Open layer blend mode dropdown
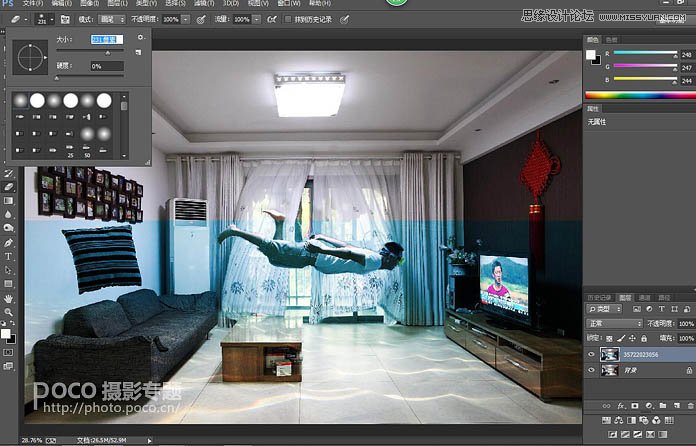This screenshot has height=446, width=696. pos(614,324)
